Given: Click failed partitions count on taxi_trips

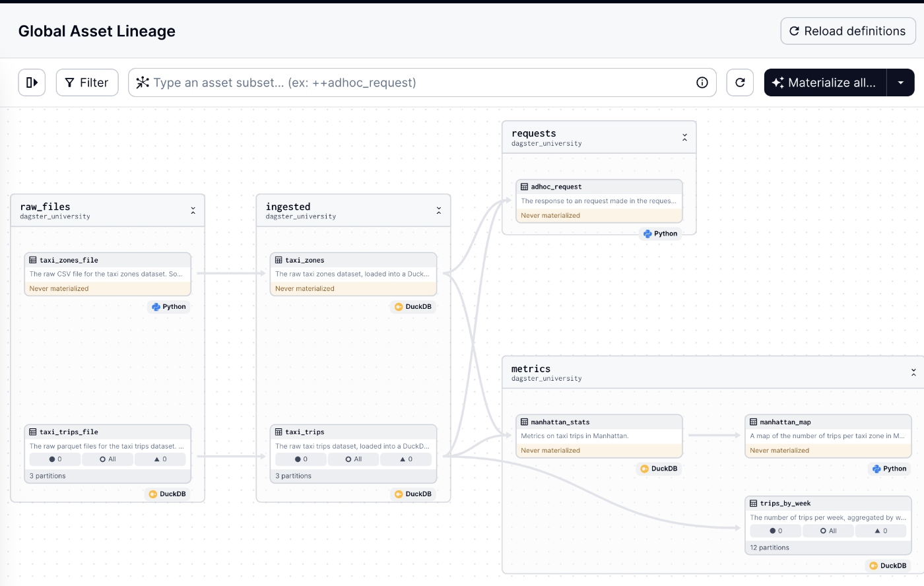Looking at the screenshot, I should tap(406, 459).
